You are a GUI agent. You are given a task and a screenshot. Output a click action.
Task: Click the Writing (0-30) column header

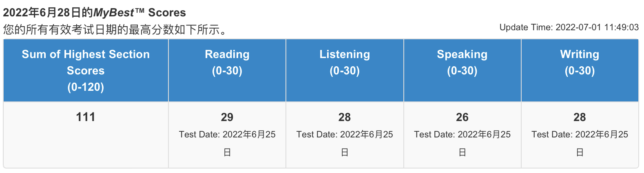point(580,70)
